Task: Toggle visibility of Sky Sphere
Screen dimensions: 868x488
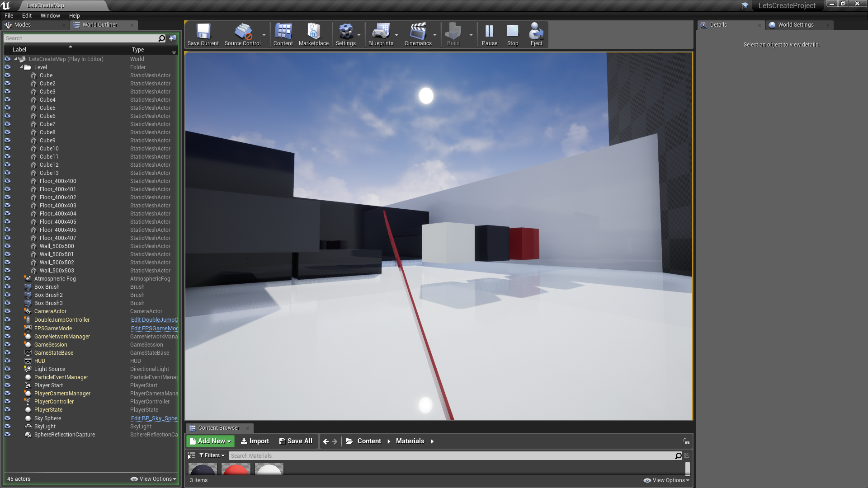Action: (x=7, y=418)
